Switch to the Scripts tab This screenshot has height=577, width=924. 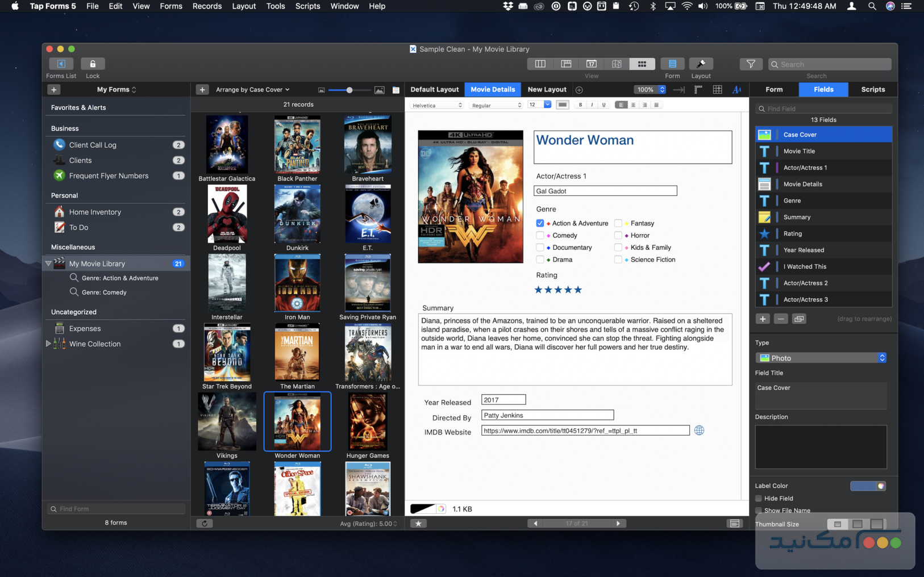872,89
